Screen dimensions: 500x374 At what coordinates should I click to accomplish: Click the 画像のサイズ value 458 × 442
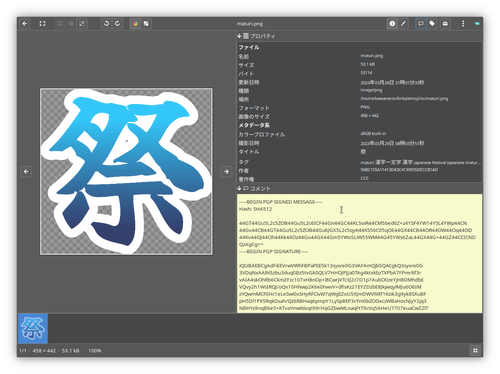(369, 116)
